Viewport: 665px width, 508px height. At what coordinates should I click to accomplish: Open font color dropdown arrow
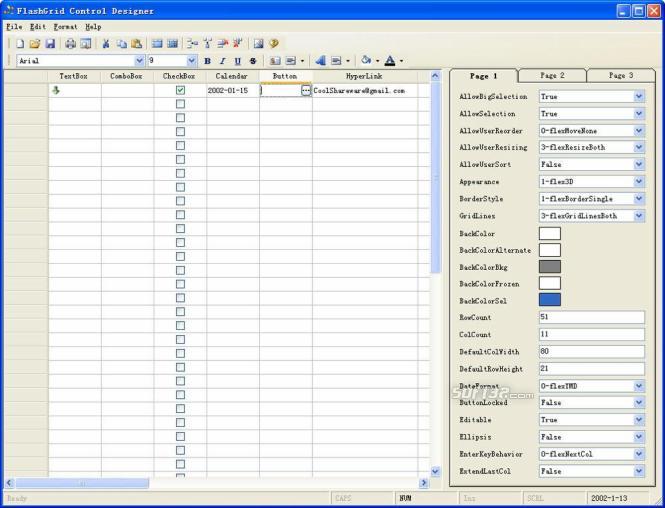coord(401,61)
